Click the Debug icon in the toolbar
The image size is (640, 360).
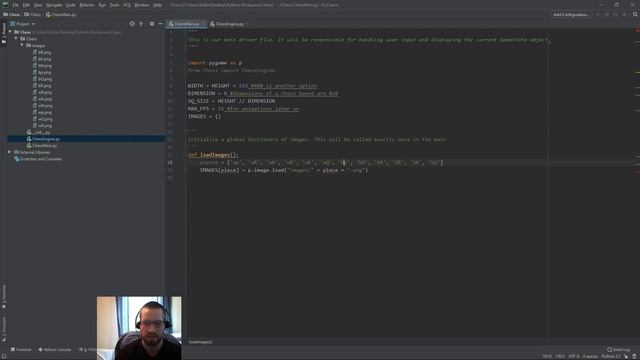pos(607,14)
